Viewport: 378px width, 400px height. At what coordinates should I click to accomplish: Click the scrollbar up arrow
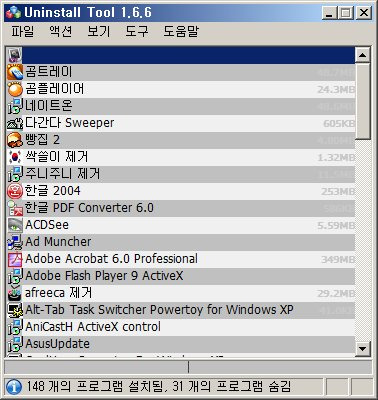tap(362, 55)
